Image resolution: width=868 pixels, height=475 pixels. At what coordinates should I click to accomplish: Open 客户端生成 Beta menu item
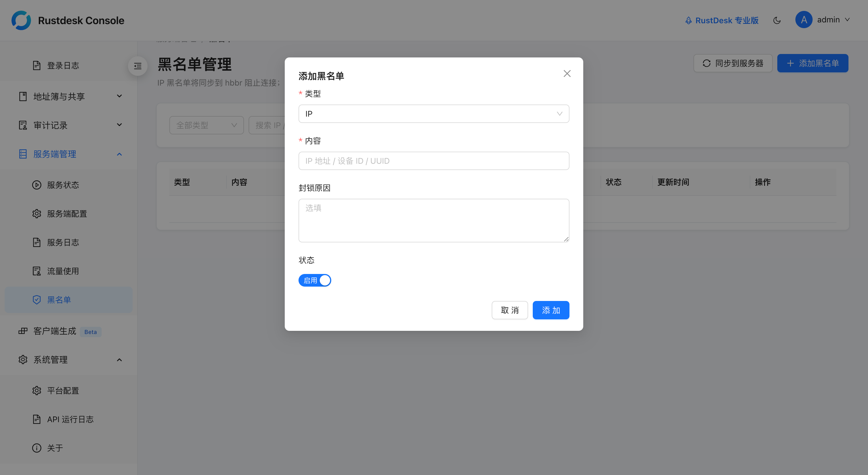pyautogui.click(x=68, y=331)
